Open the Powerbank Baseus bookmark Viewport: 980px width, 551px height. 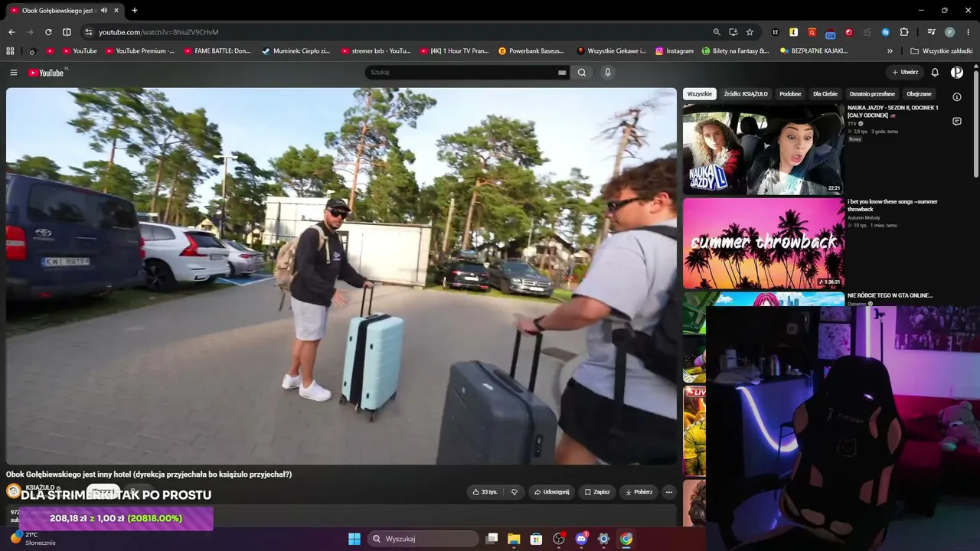tap(531, 51)
